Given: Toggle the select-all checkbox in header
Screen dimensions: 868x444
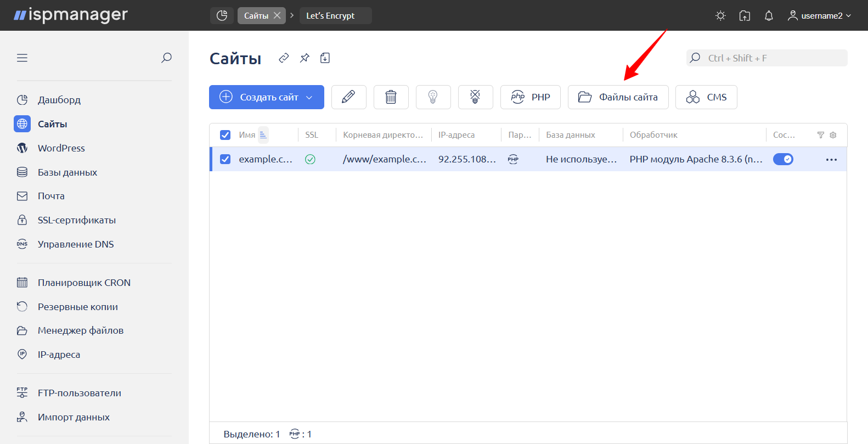Looking at the screenshot, I should 225,135.
